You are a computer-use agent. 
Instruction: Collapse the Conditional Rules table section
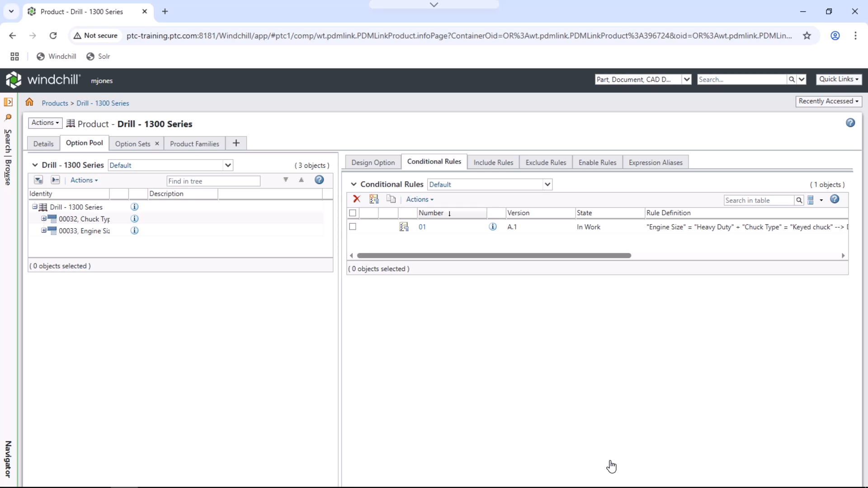354,184
